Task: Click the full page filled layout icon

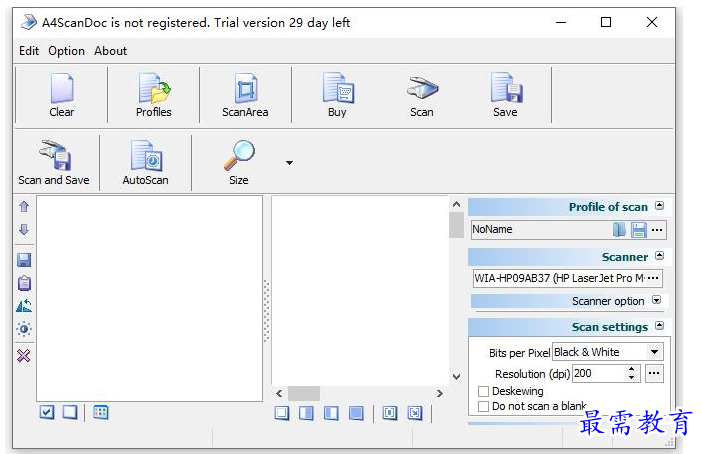Action: (356, 413)
